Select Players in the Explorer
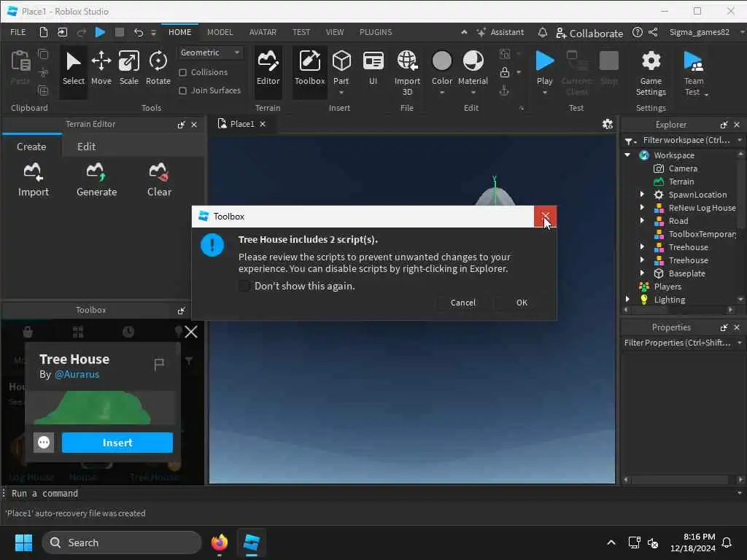Image resolution: width=747 pixels, height=560 pixels. point(667,286)
